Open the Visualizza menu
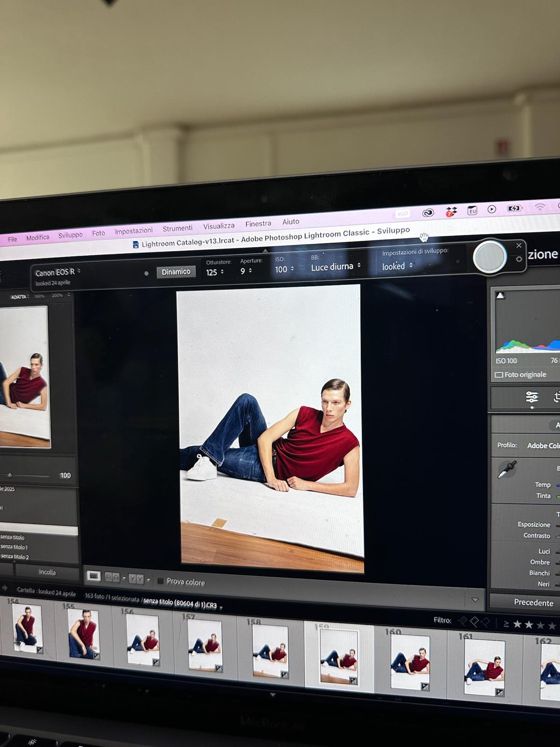This screenshot has width=560, height=747. (x=218, y=226)
